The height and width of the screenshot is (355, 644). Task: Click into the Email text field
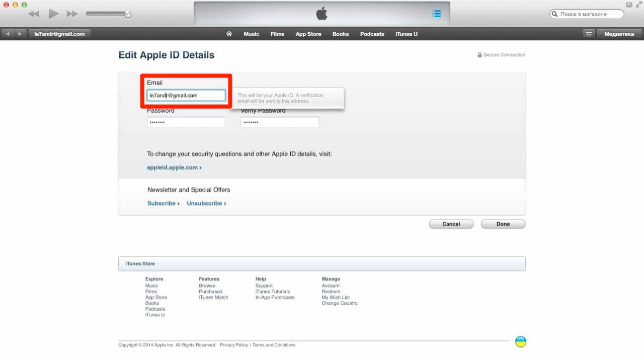[186, 95]
